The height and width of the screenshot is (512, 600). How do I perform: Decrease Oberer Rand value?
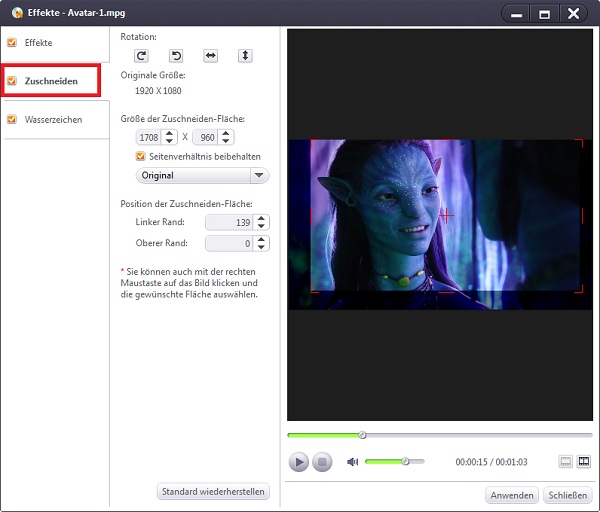point(261,247)
